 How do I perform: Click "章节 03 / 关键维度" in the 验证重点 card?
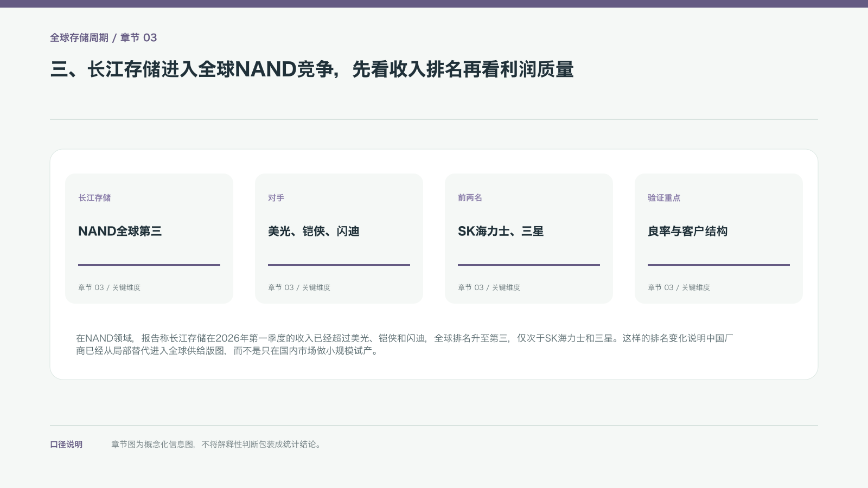(x=679, y=287)
